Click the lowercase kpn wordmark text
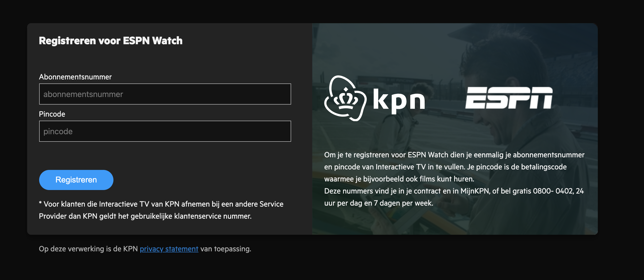This screenshot has height=280, width=644. click(399, 101)
